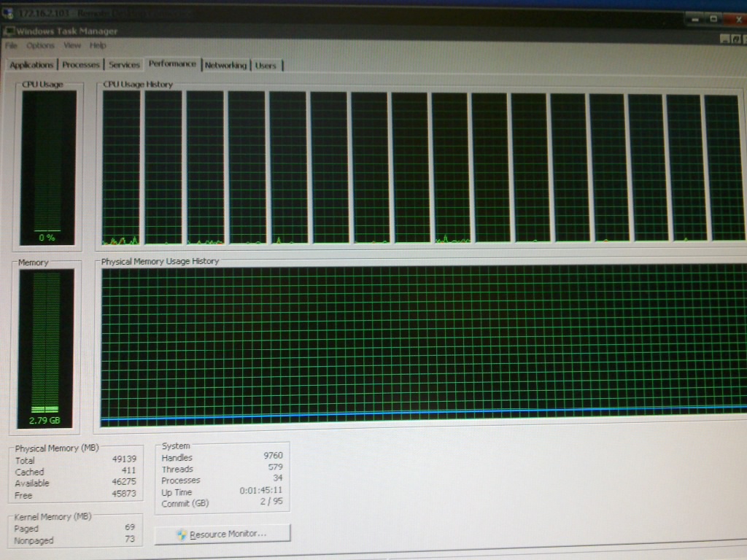Click the Remote Desktop window icon

pyautogui.click(x=8, y=15)
